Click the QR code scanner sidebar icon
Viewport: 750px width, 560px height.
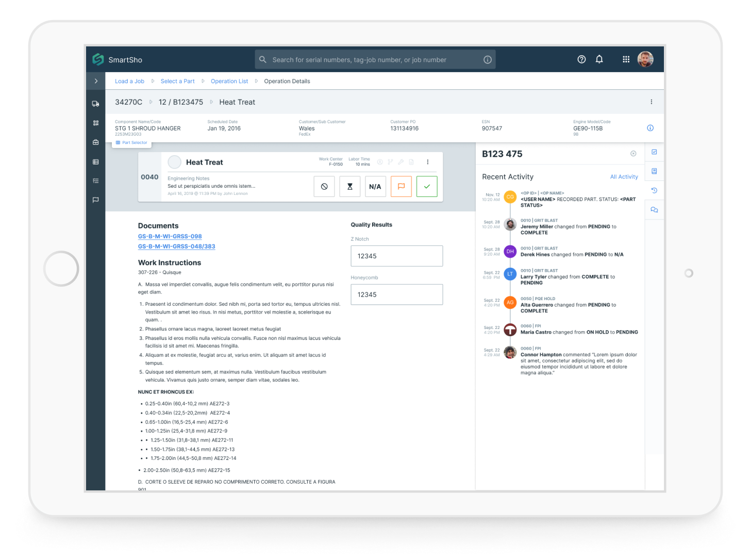tap(95, 123)
